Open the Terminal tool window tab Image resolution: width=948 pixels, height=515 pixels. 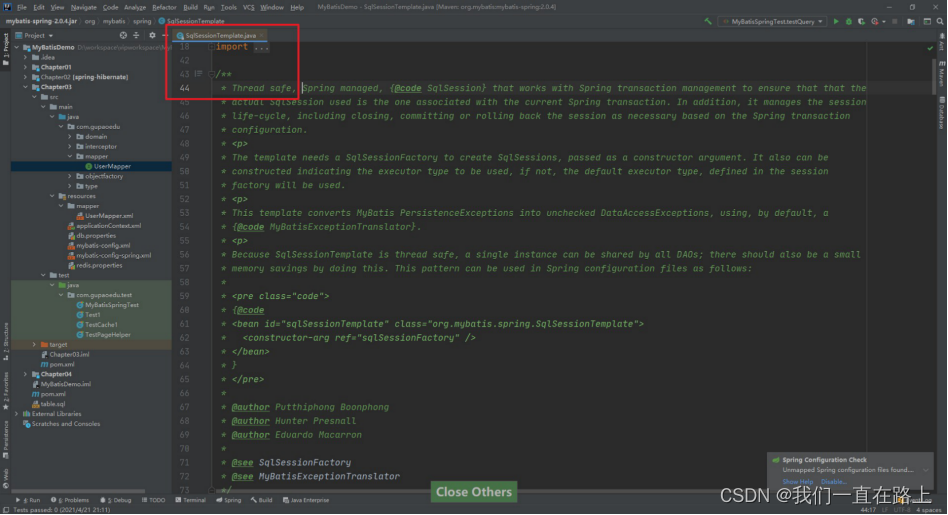coord(190,500)
